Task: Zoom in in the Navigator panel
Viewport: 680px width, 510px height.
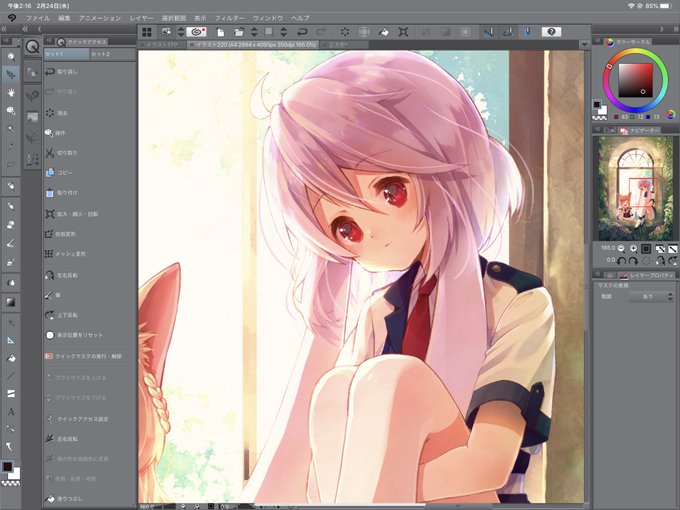Action: tap(634, 248)
